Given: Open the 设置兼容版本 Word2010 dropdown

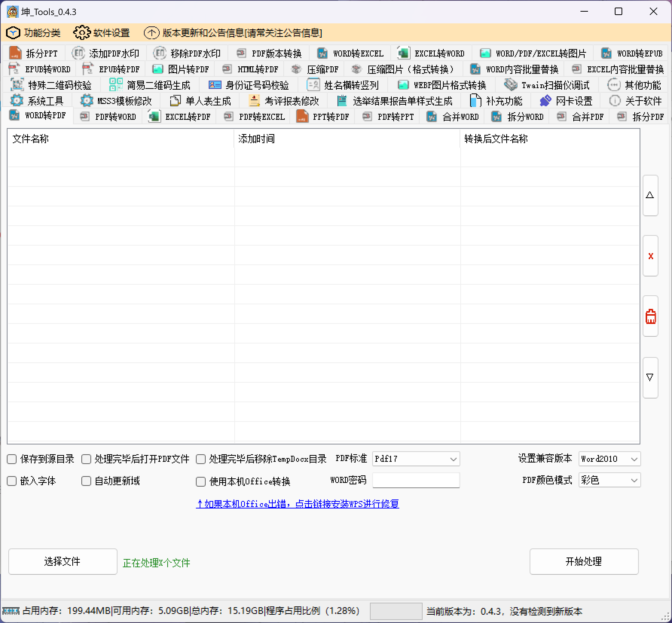Looking at the screenshot, I should pyautogui.click(x=634, y=459).
